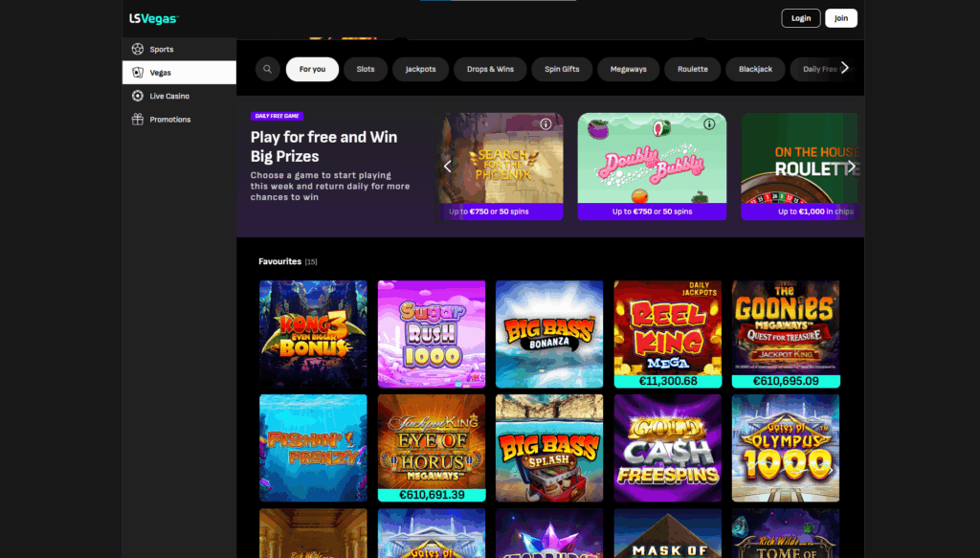
Task: Open the game search icon
Action: (x=268, y=69)
